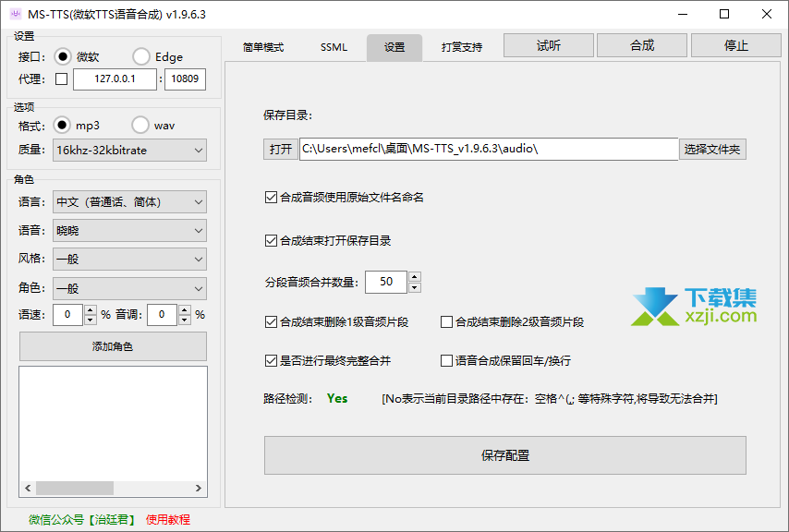
Task: Close the MS-TTS window
Action: [766, 14]
